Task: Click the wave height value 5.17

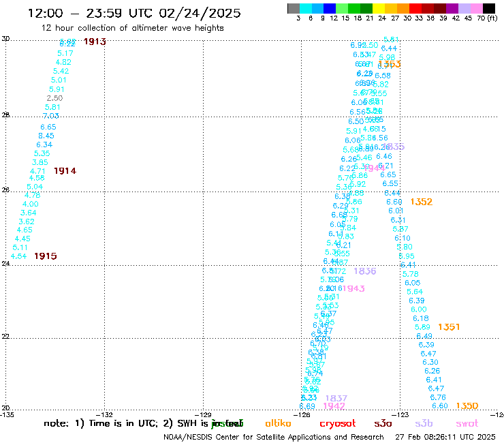Action: point(65,53)
